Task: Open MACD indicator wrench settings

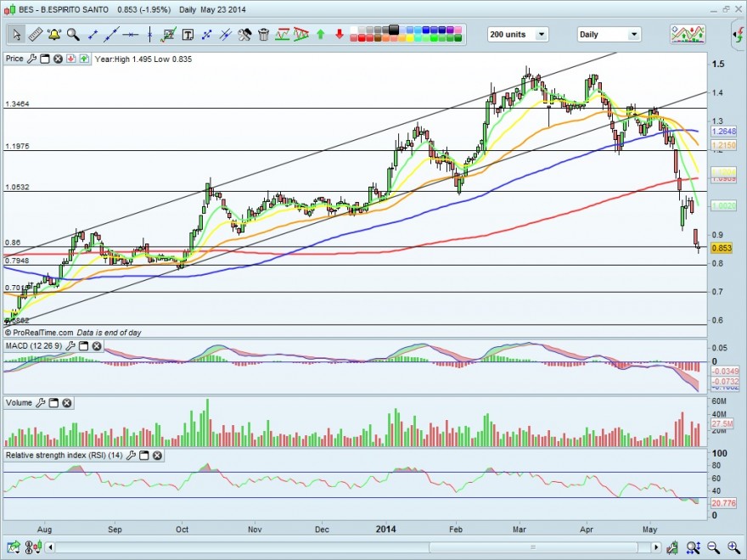Action: coord(70,345)
